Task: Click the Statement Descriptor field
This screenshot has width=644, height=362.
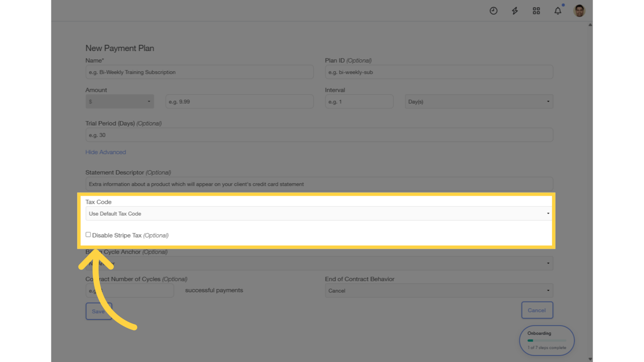Action: coord(319,184)
